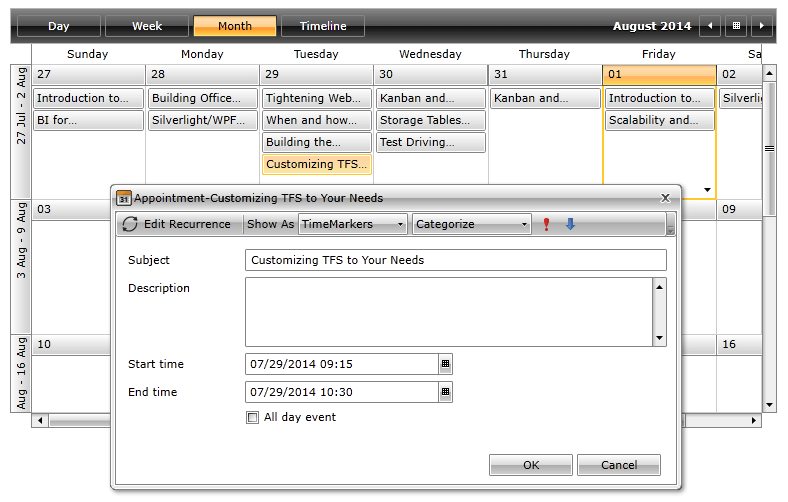Select Building the appointment on Tuesday
Viewport: 788px width, 502px height.
pos(317,142)
